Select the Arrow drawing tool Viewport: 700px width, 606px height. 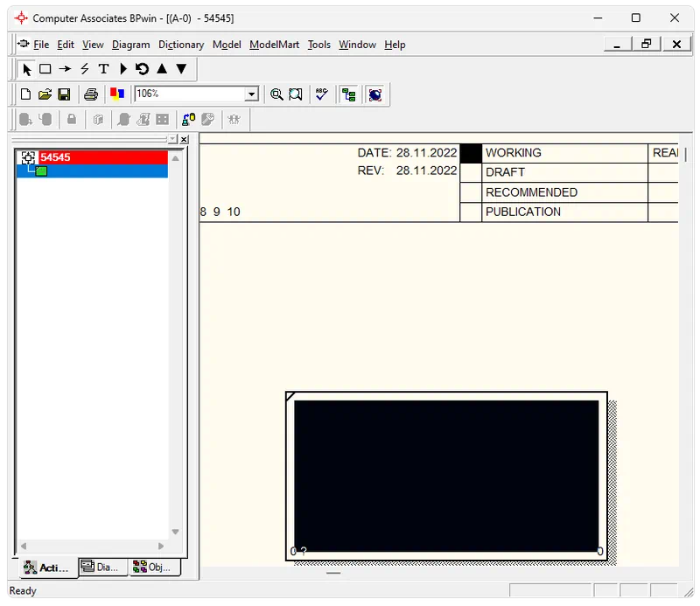[65, 69]
